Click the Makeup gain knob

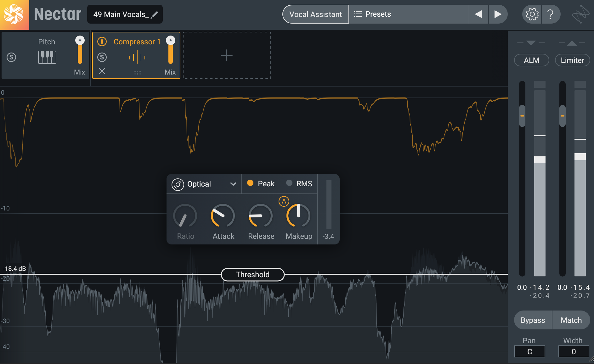coord(298,216)
